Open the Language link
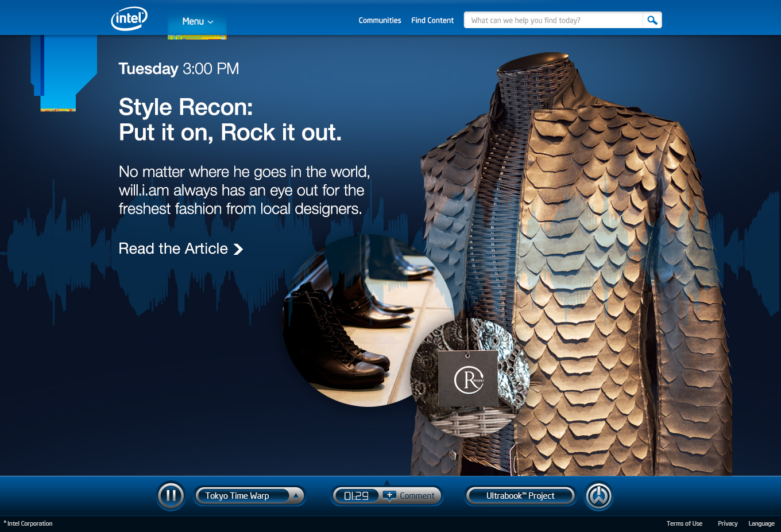The height and width of the screenshot is (532, 781). [x=761, y=523]
